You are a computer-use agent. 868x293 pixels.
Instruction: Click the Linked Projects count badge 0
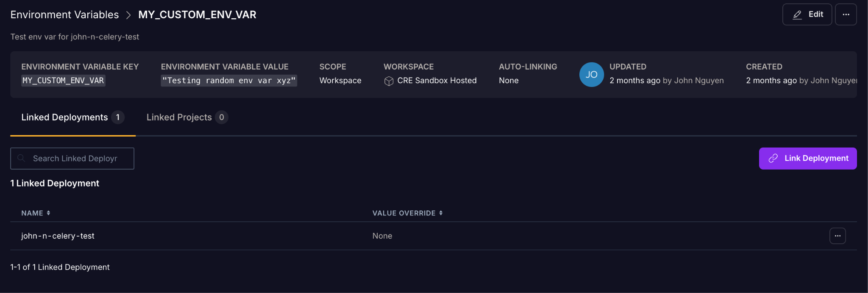[x=221, y=117]
